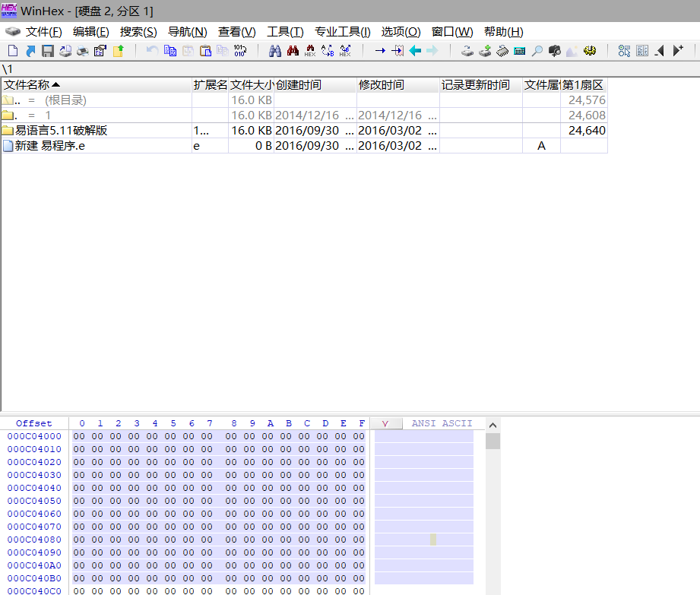Expand the dropdown arrow beside ANSI ASCII

click(385, 423)
